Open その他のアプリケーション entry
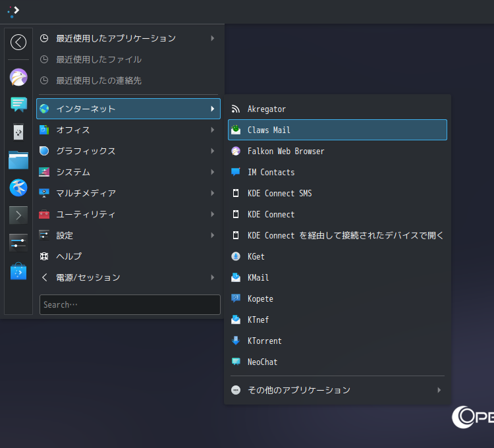Screen dimensions: 494x448 (337, 390)
